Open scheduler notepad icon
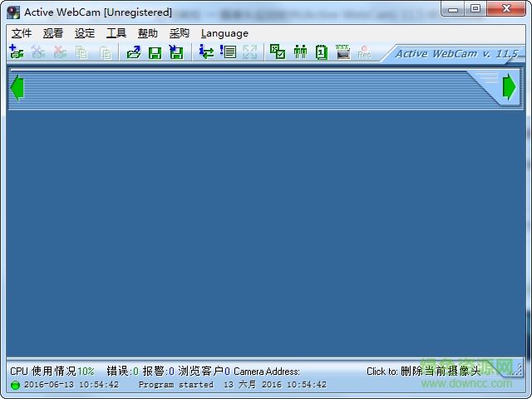The image size is (532, 399). [x=322, y=52]
